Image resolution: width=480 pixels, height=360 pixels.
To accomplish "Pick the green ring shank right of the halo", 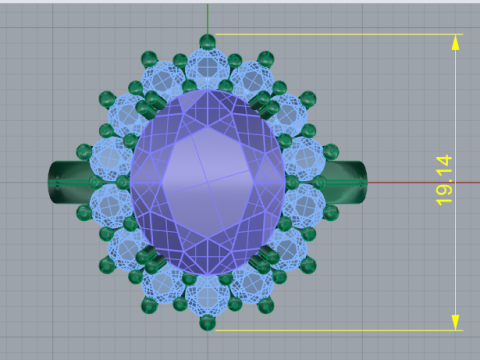I will [x=345, y=182].
